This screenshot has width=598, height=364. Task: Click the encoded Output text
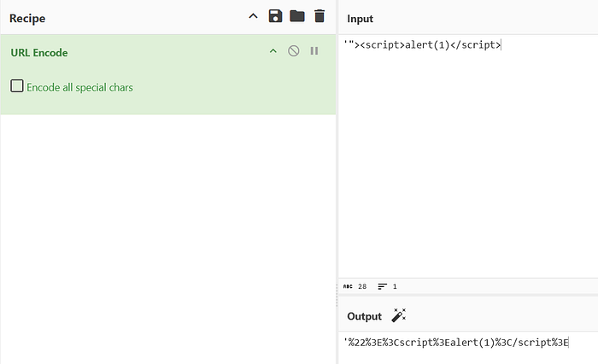point(456,343)
